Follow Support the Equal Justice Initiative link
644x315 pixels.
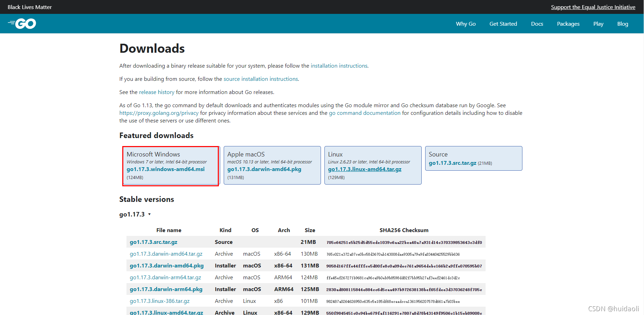click(x=593, y=7)
